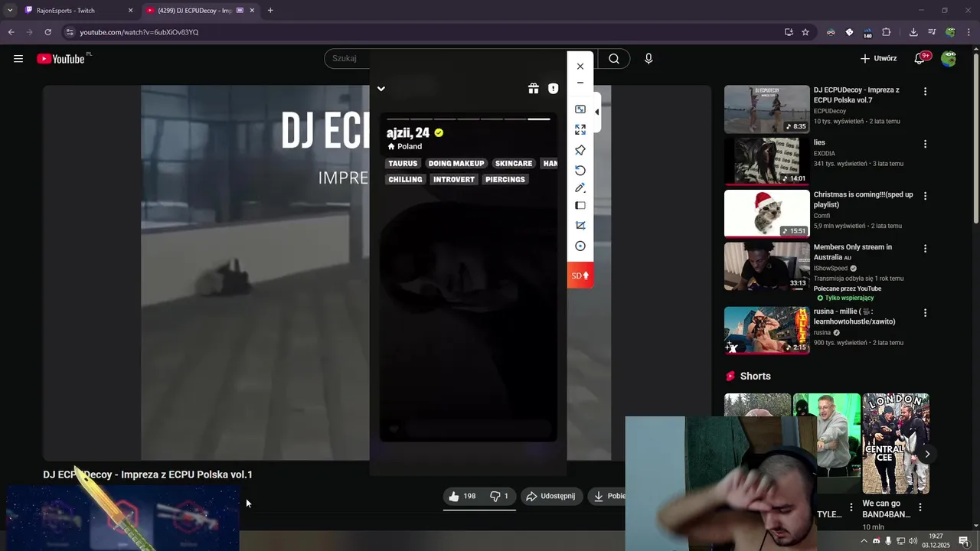This screenshot has width=980, height=551.
Task: Start voice search with microphone icon
Action: pos(648,59)
